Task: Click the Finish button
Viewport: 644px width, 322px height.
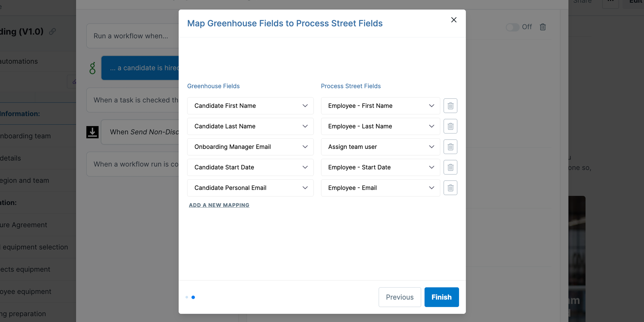Action: pos(441,297)
